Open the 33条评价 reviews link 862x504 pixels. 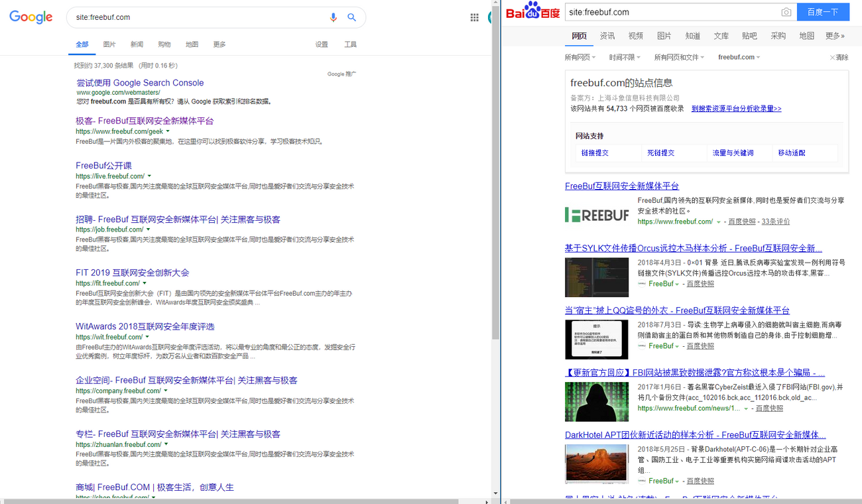(x=775, y=221)
